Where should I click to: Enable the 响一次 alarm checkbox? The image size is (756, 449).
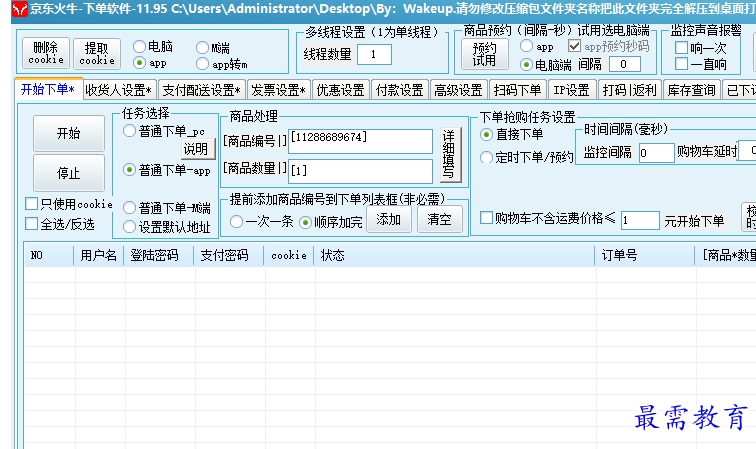pyautogui.click(x=681, y=47)
